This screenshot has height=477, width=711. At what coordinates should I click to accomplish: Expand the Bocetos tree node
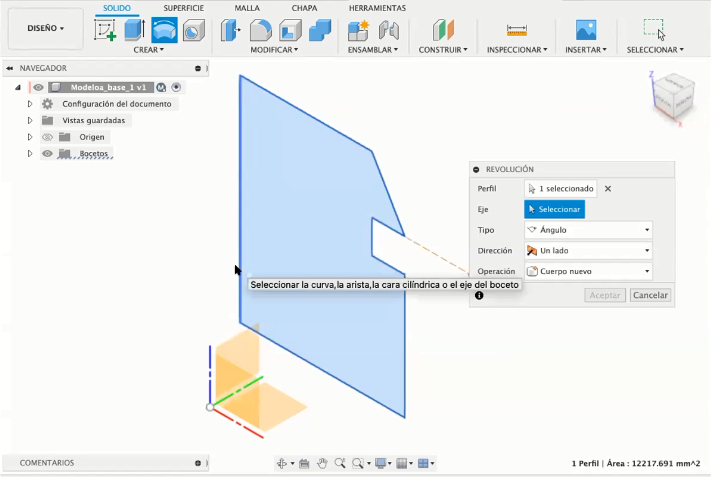(x=30, y=154)
